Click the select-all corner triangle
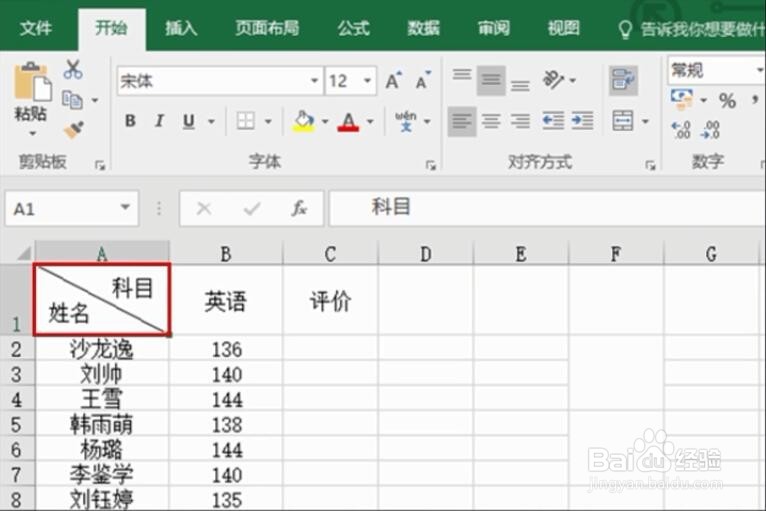Viewport: 766px width, 511px height. (x=24, y=254)
